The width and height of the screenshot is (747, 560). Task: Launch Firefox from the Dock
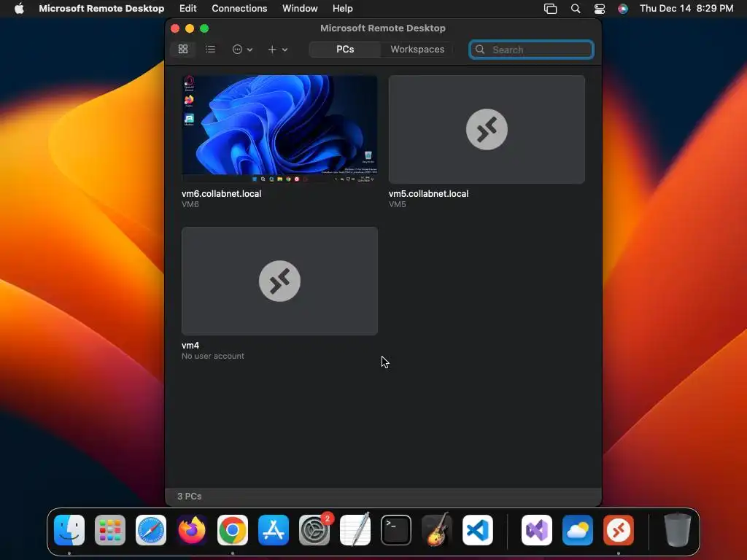tap(192, 530)
